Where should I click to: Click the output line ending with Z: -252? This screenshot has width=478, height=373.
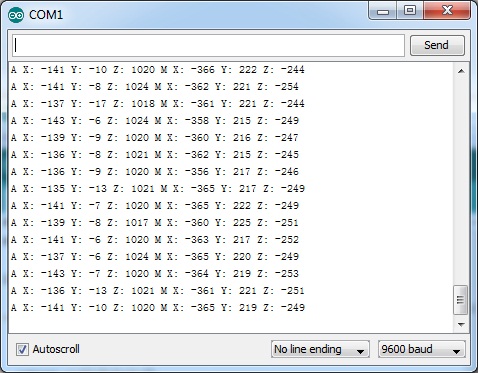pyautogui.click(x=155, y=240)
